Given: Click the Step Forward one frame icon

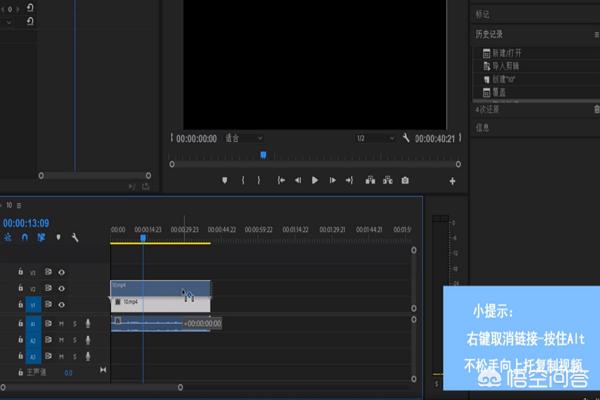Looking at the screenshot, I should [332, 180].
